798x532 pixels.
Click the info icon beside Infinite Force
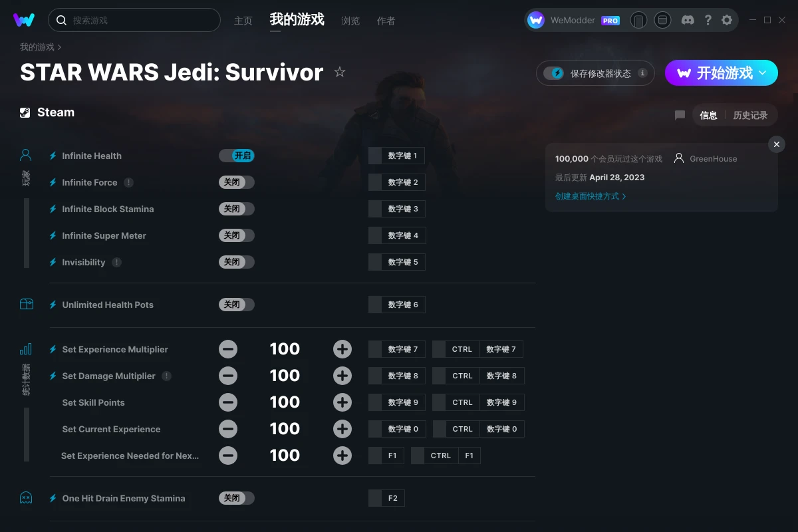coord(128,182)
